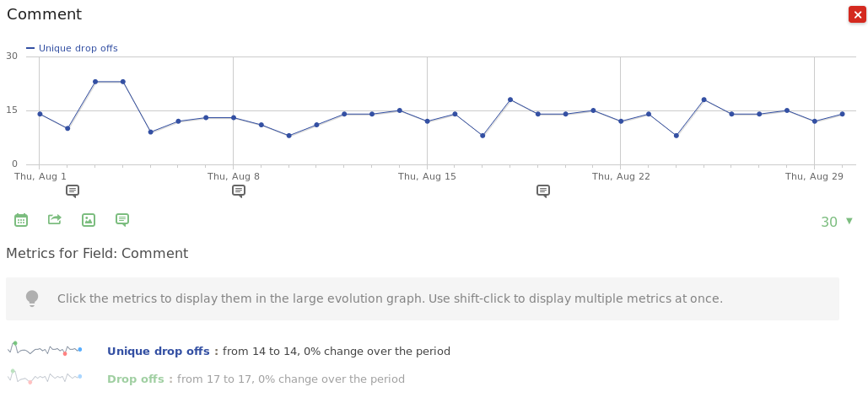Click the Unique drop offs sparkline
Image resolution: width=868 pixels, height=403 pixels.
pyautogui.click(x=45, y=349)
